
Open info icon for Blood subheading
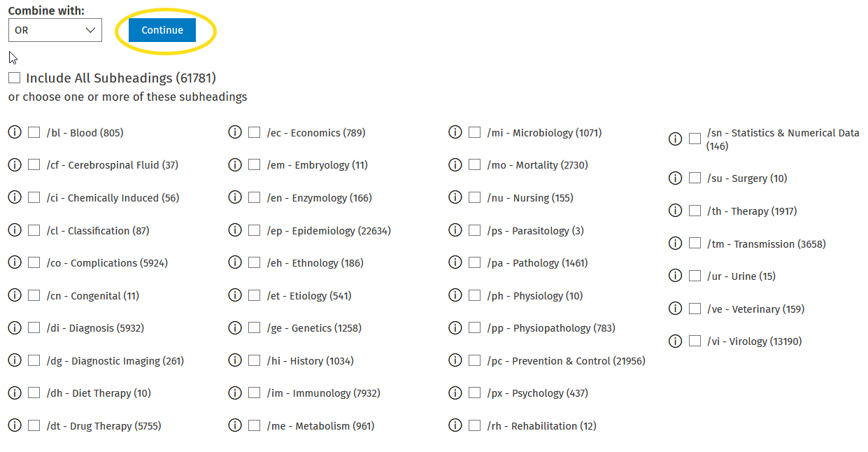pyautogui.click(x=15, y=132)
